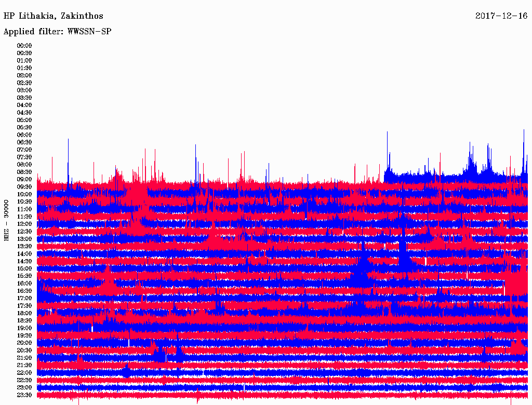
Task: Select the 02:00 time label
Action: point(24,75)
